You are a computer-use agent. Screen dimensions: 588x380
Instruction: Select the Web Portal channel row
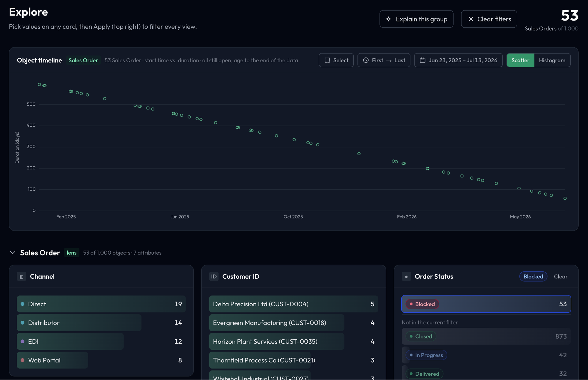click(x=101, y=360)
